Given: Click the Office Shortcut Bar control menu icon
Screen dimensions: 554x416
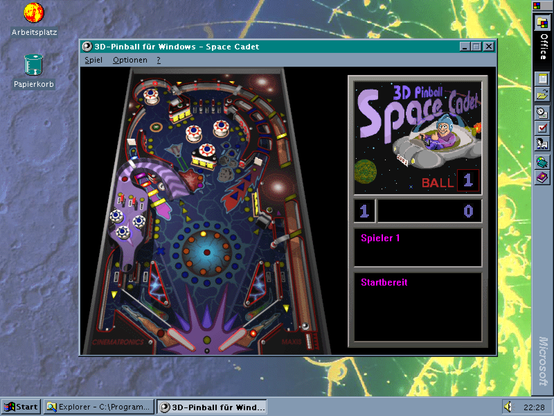Looking at the screenshot, I should (x=537, y=5).
